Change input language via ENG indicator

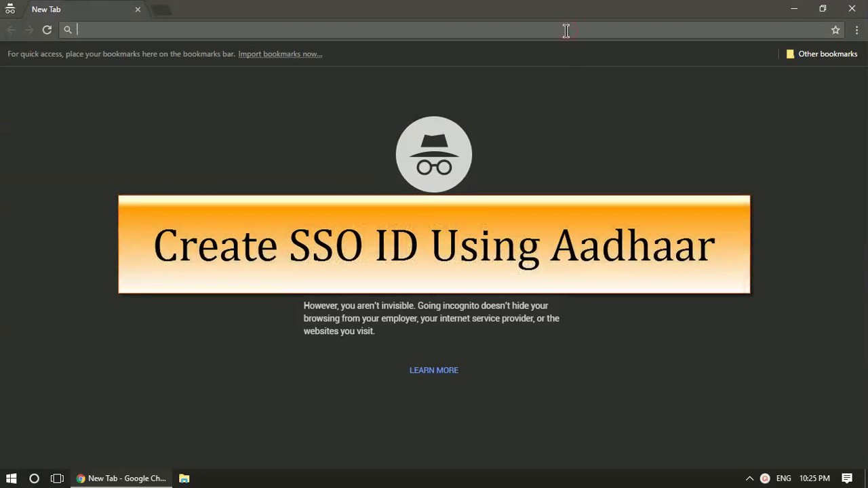pyautogui.click(x=784, y=479)
